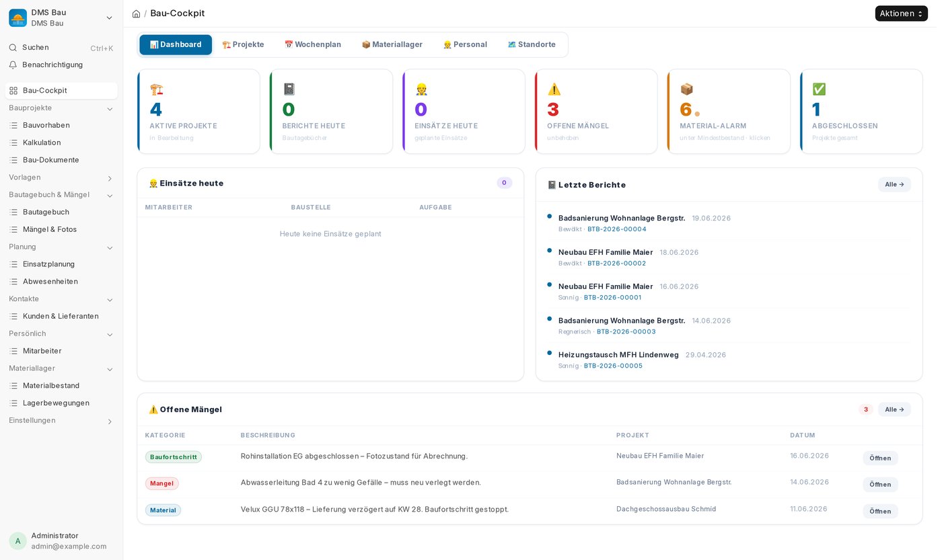Click the Alle button in Offene Mängel

coord(894,409)
